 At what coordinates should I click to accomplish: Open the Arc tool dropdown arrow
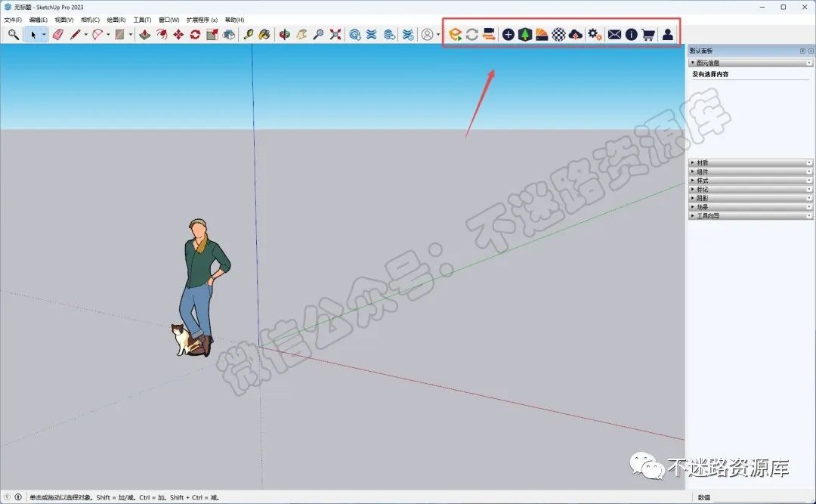[108, 34]
